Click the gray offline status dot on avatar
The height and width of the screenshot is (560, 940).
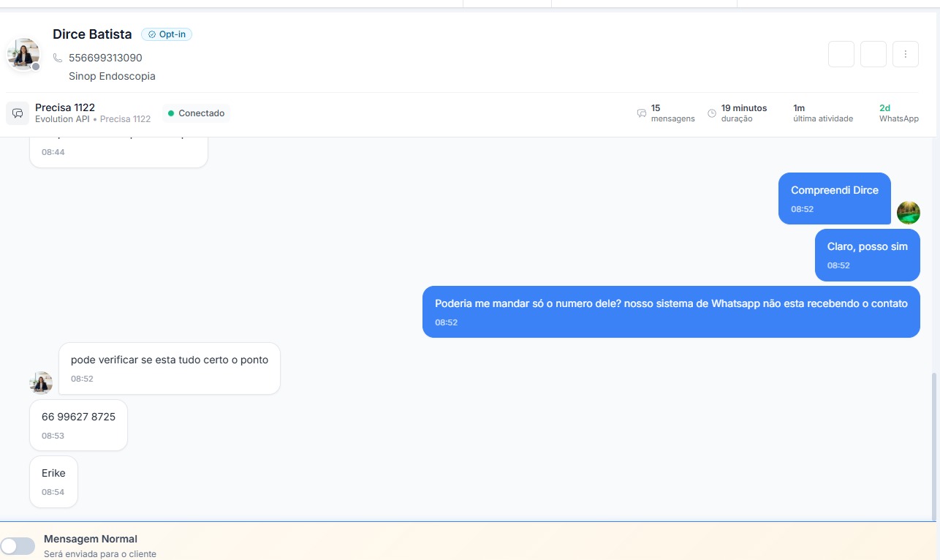pos(36,67)
